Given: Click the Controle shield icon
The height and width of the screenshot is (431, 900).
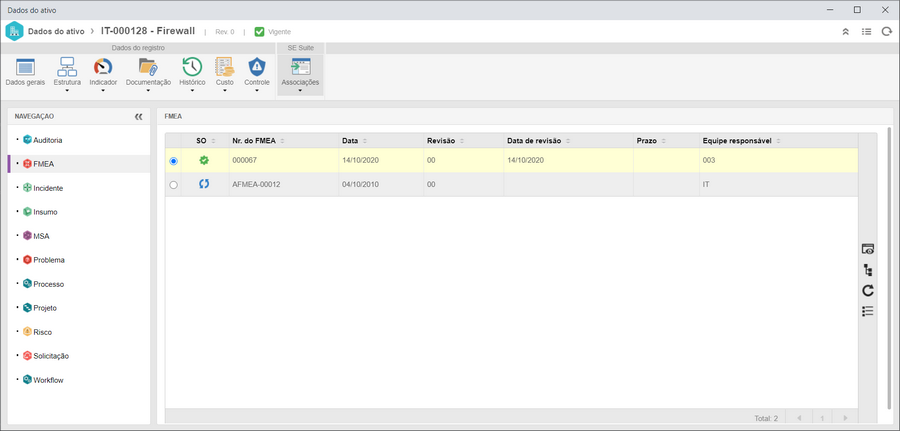Looking at the screenshot, I should pos(257,67).
